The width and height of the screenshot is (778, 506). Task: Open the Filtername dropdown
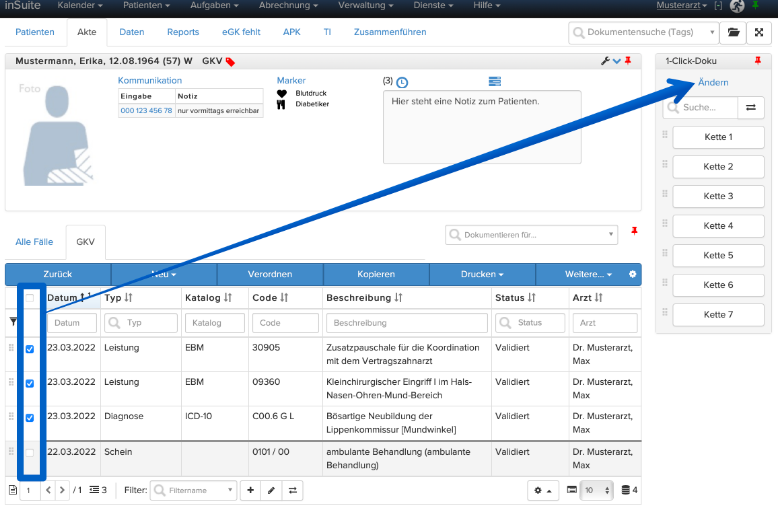click(194, 490)
